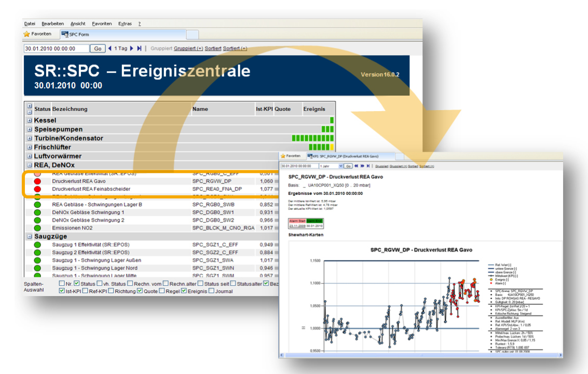Uncheck the Quote column checkbox
Image resolution: width=588 pixels, height=374 pixels.
click(140, 291)
